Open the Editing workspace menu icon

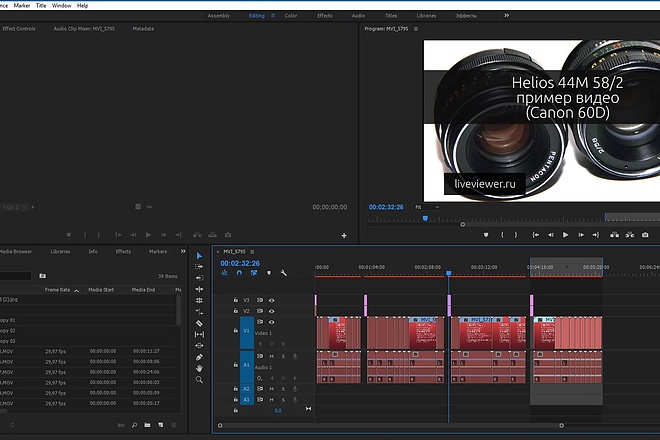[x=273, y=16]
